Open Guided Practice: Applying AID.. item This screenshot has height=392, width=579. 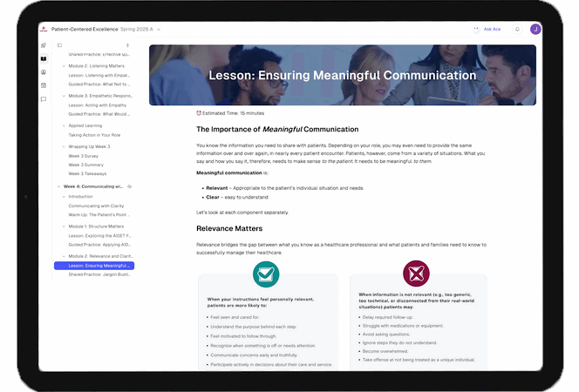click(99, 245)
